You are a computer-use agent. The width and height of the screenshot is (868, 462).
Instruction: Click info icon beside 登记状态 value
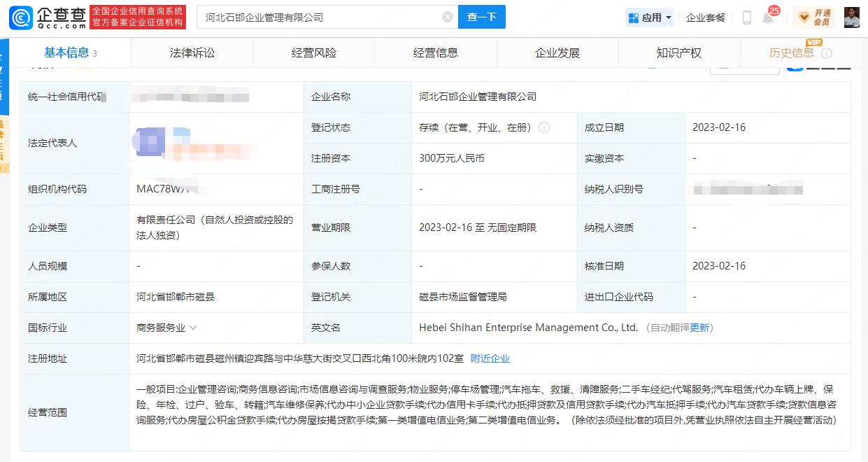544,128
